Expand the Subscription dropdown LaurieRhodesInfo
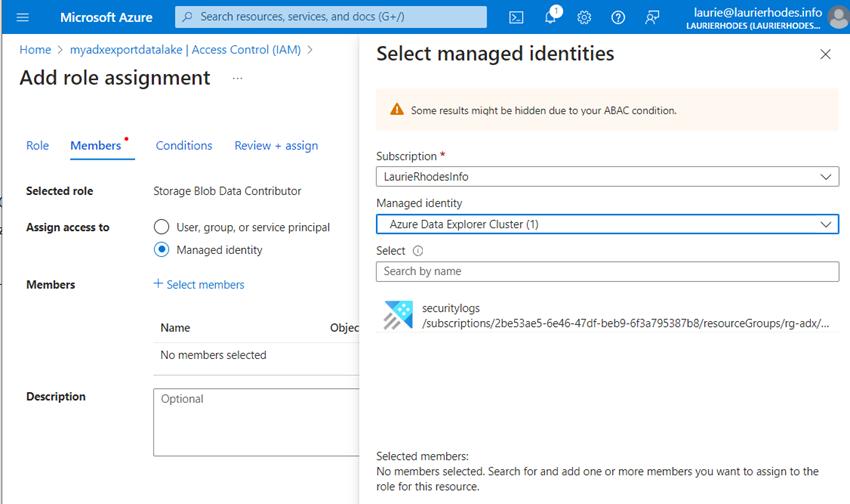850x504 pixels. click(x=608, y=177)
